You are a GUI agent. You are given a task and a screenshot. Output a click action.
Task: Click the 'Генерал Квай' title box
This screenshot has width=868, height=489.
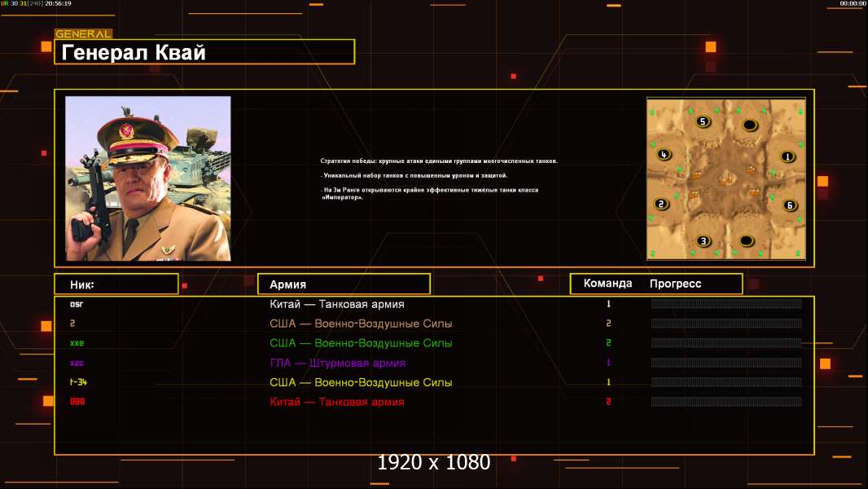pos(204,52)
